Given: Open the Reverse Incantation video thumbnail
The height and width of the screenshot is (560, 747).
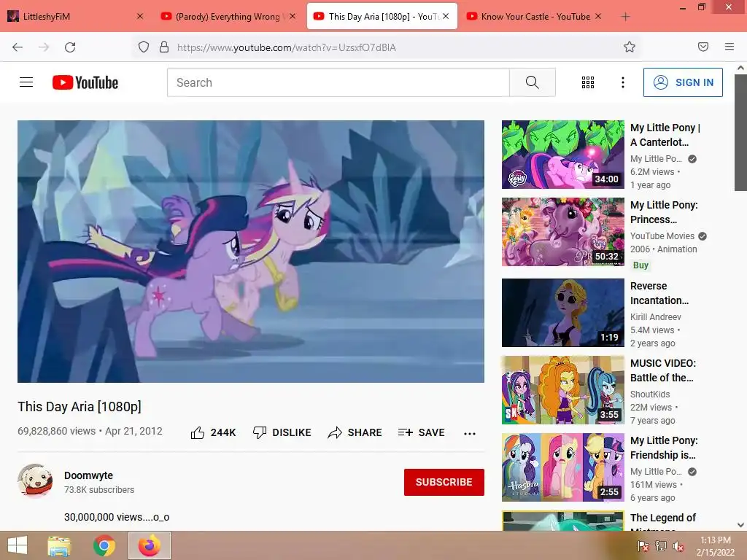Looking at the screenshot, I should tap(562, 312).
